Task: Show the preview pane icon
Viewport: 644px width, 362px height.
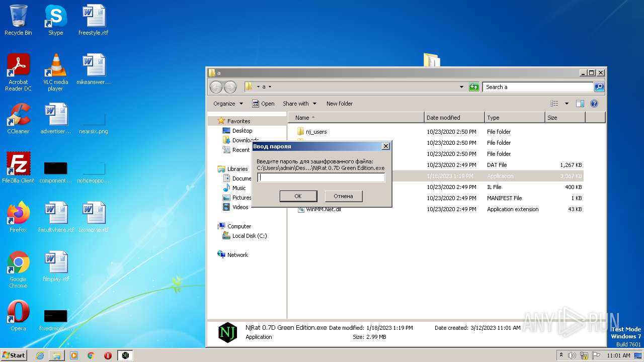Action: click(580, 104)
